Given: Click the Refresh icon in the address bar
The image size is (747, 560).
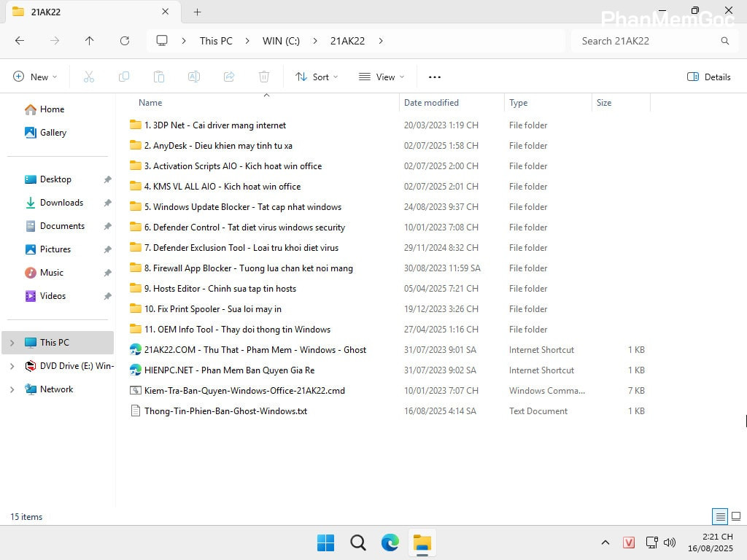Looking at the screenshot, I should (x=124, y=41).
